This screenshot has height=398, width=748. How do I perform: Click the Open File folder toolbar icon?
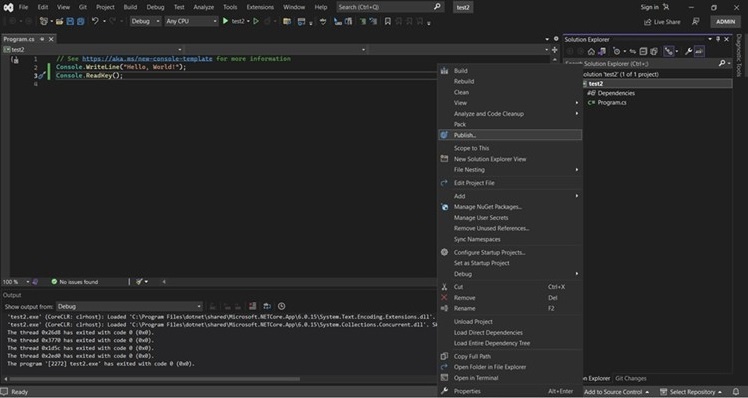coord(60,21)
